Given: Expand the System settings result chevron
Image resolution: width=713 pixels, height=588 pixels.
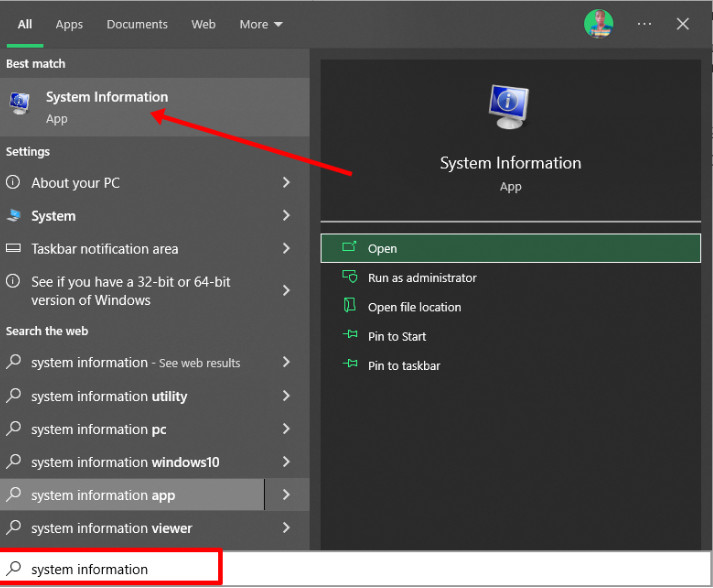Looking at the screenshot, I should click(x=286, y=215).
